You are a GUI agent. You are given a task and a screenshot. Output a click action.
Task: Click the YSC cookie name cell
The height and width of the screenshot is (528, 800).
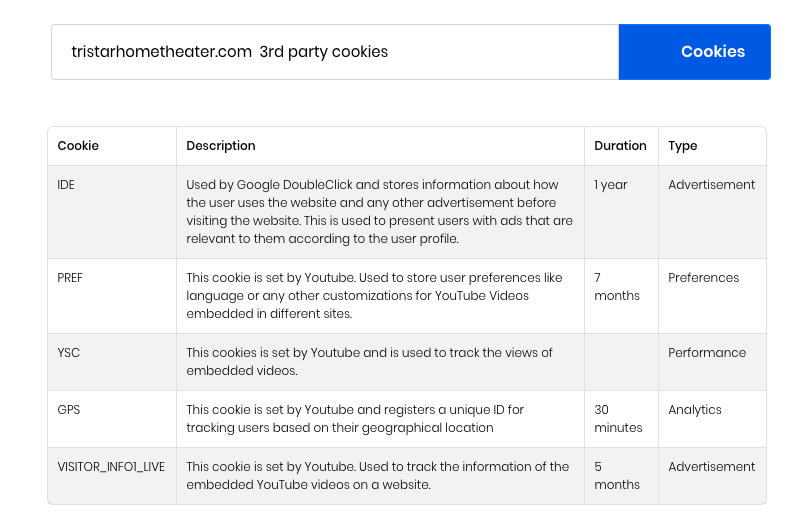pos(112,362)
